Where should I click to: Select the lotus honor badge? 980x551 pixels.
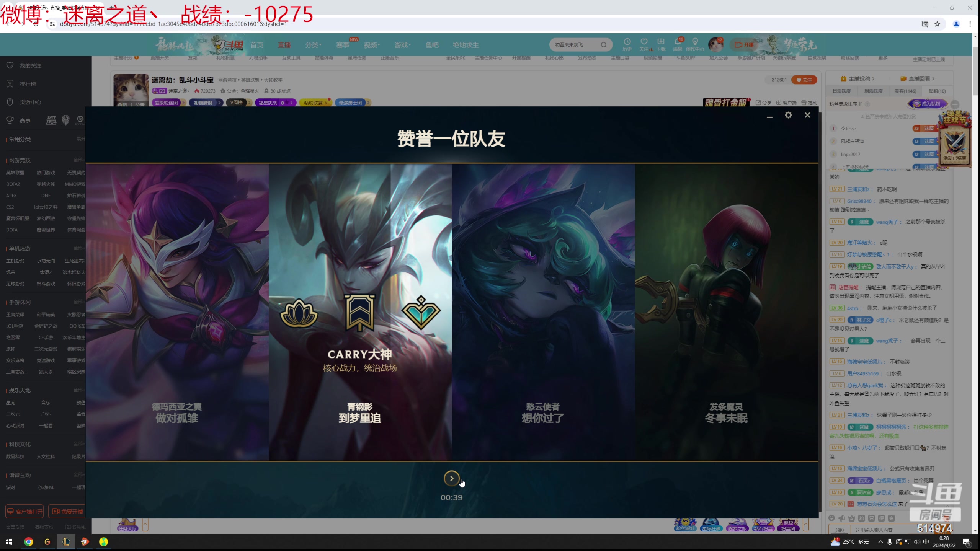coord(299,313)
